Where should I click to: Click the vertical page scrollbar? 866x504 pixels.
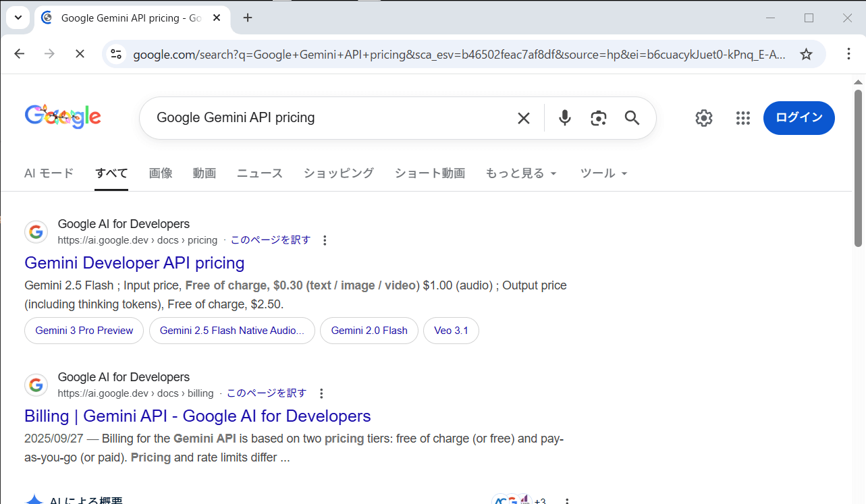click(859, 169)
